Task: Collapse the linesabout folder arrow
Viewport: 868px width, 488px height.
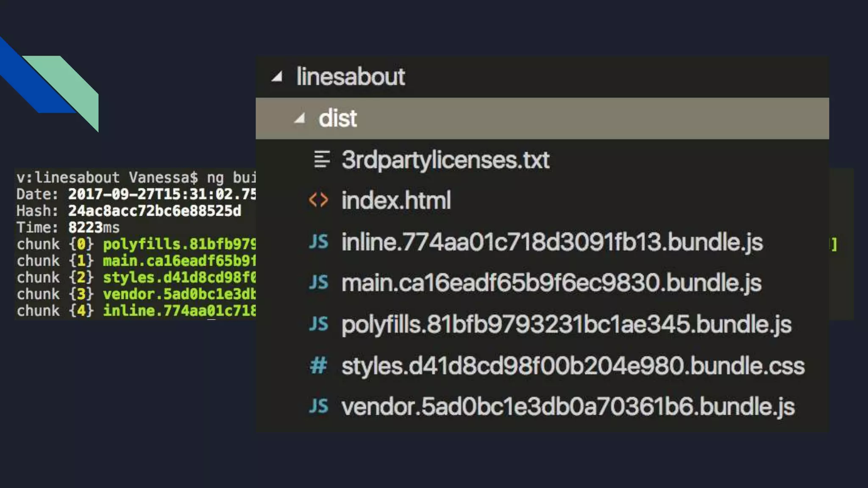Action: [277, 77]
